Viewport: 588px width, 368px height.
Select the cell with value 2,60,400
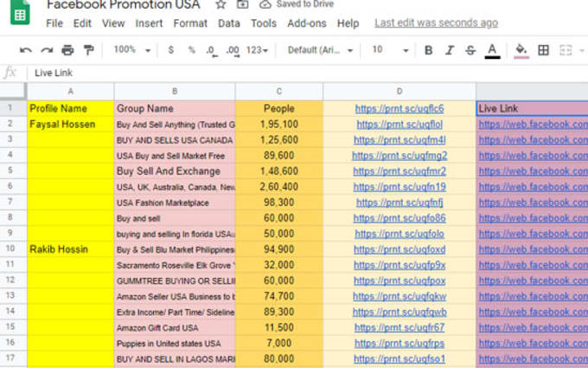[x=279, y=187]
